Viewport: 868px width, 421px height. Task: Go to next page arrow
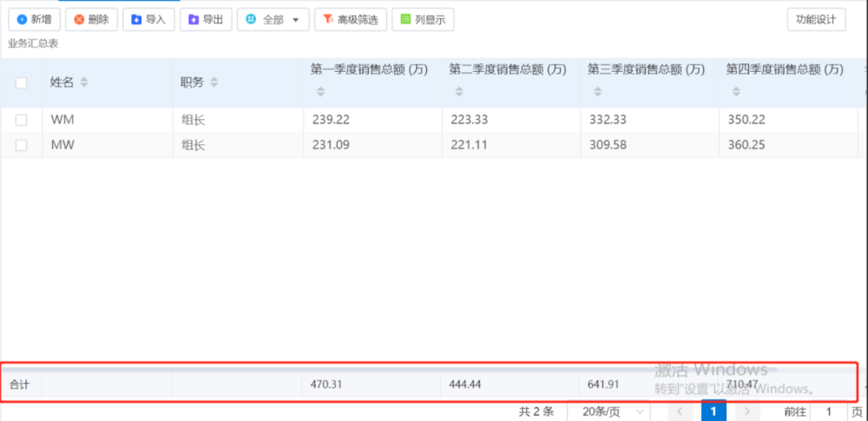[x=746, y=411]
